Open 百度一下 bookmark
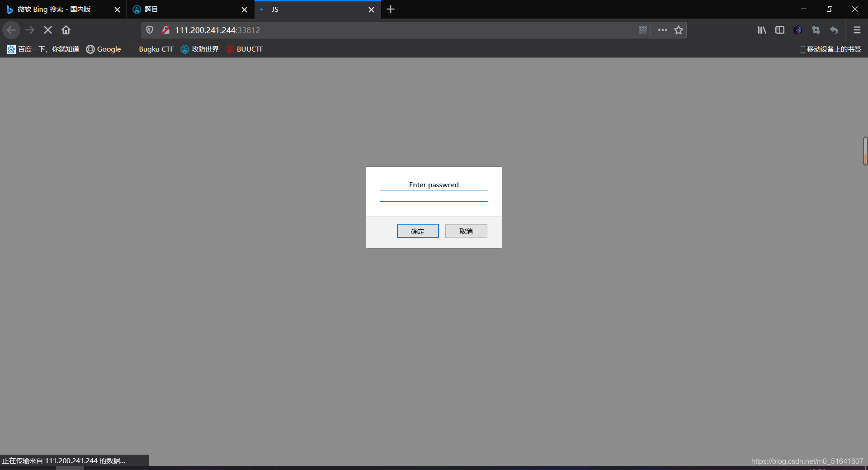The width and height of the screenshot is (868, 470). pyautogui.click(x=43, y=49)
